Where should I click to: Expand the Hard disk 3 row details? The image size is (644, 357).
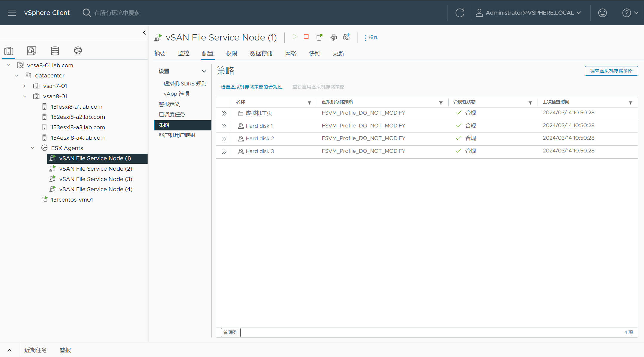(224, 152)
